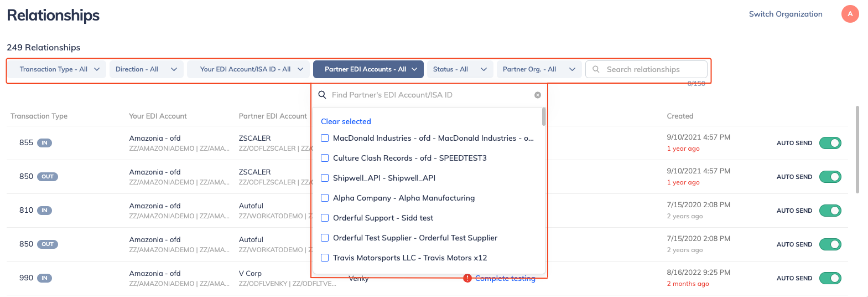868x297 pixels.
Task: Select Shipwell_API - Shipwell_API checkbox
Action: coord(325,178)
